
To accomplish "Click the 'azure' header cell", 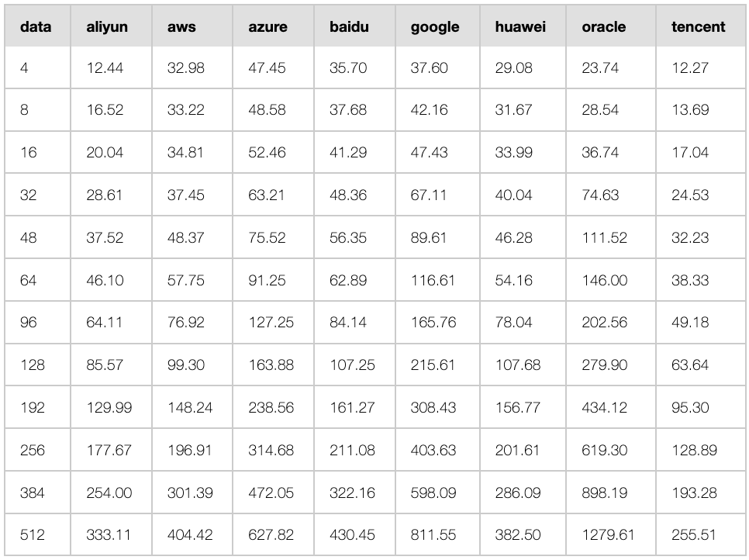I will point(273,26).
